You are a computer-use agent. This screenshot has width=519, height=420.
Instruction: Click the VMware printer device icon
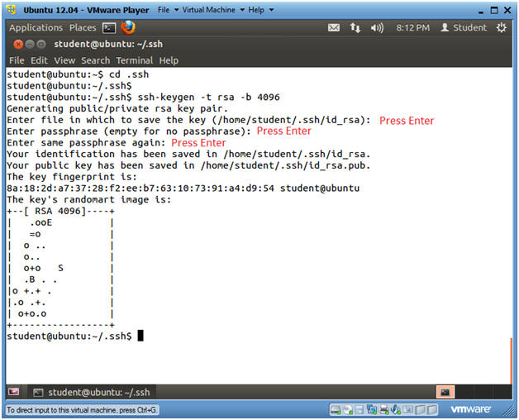point(384,410)
